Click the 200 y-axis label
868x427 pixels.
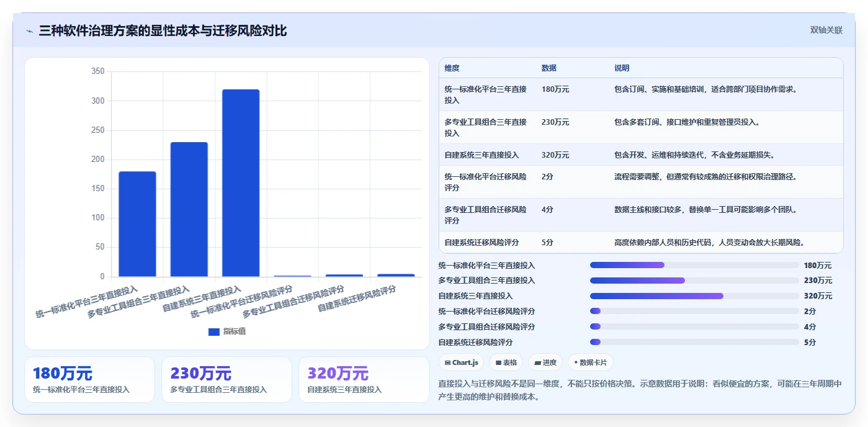pyautogui.click(x=97, y=160)
